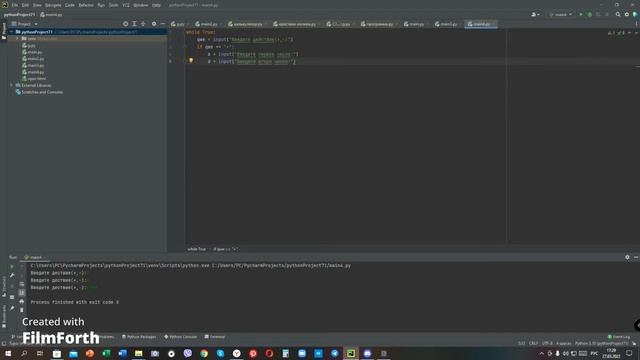Image resolution: width=640 pixels, height=360 pixels.
Task: Open Terminal tool window
Action: [x=215, y=337]
